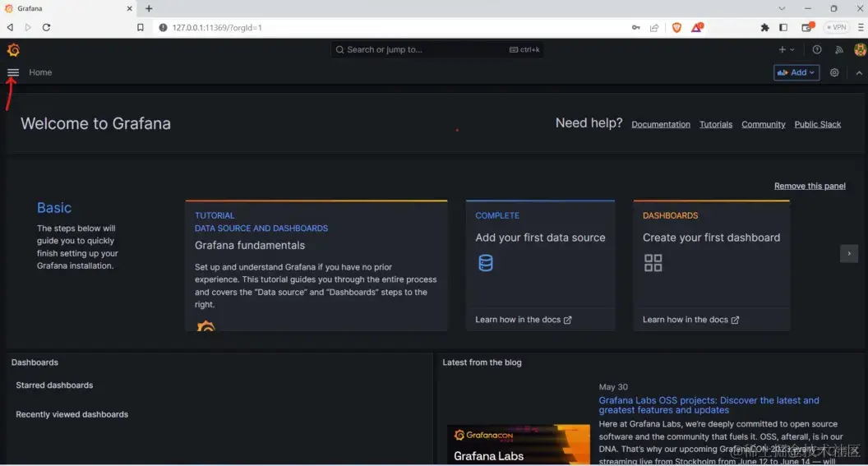Click Starred dashboards heading
This screenshot has height=466, width=868.
pyautogui.click(x=54, y=385)
